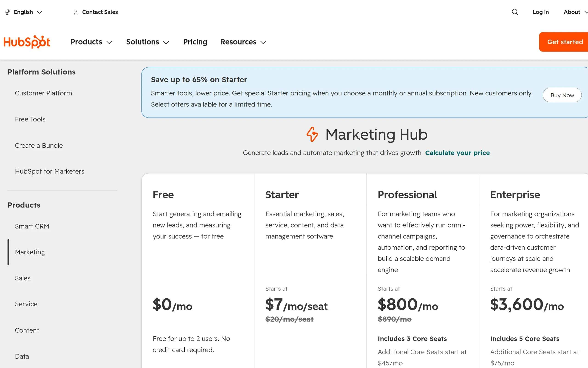Click the Starter plan heading
This screenshot has height=368, width=588.
pos(282,195)
